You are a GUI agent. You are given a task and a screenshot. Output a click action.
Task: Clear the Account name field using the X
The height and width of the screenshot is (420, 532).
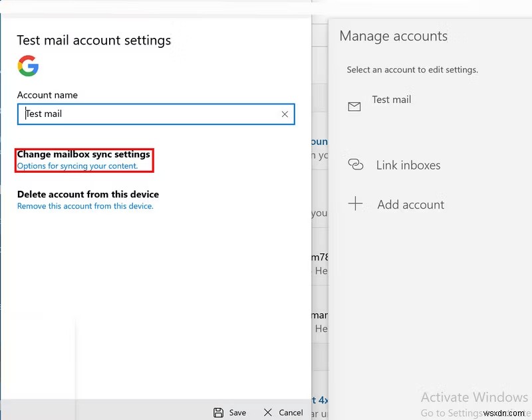click(x=285, y=114)
